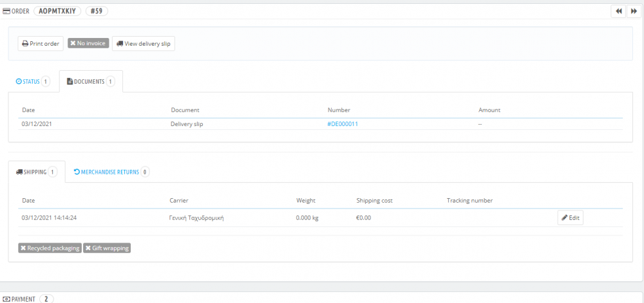Screen dimensions: 644x303
Task: Select the Shipping tab
Action: tap(37, 172)
